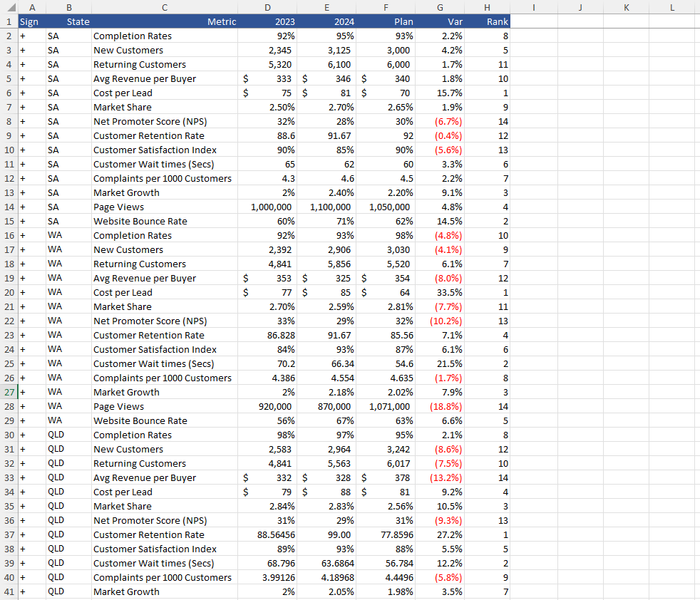Select QLD Customer Retention Rate variance 27.2%
This screenshot has height=600, width=700.
[441, 534]
